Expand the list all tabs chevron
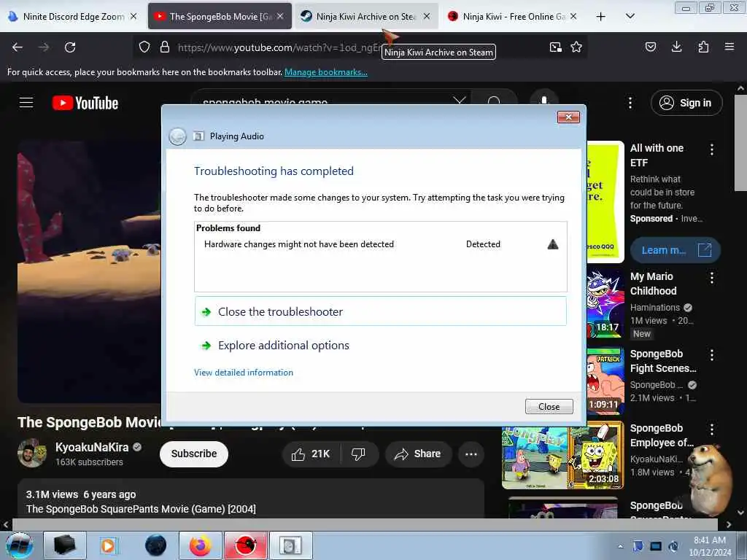This screenshot has height=560, width=747. (630, 16)
